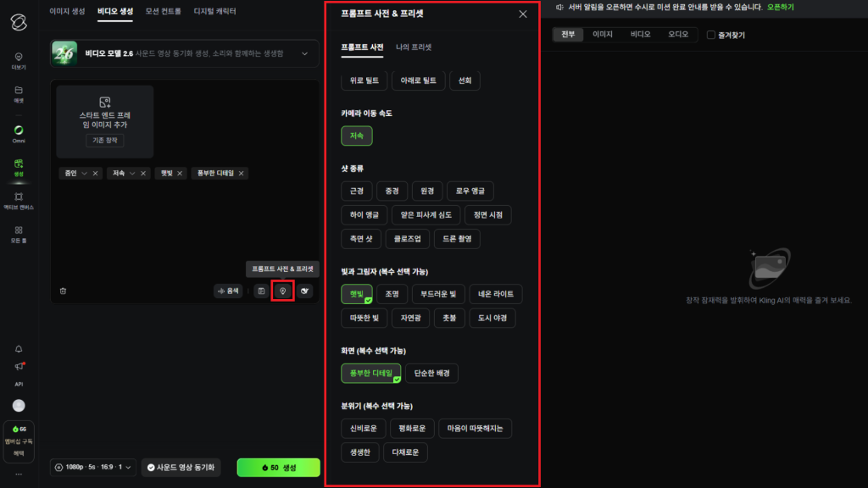Select the 액티브 캔버스 sidebar icon
Image resolution: width=868 pixels, height=488 pixels.
coord(19,197)
